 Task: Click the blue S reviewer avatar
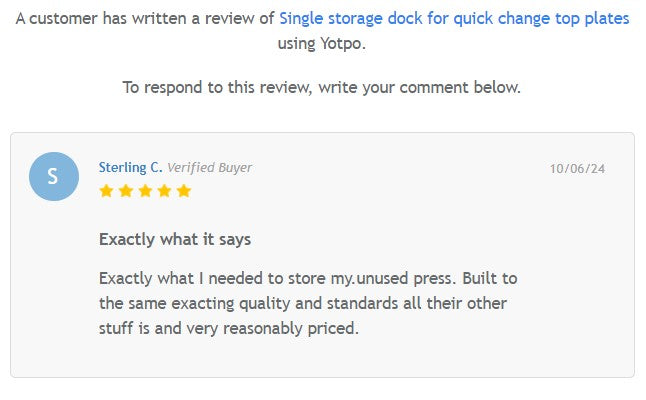pyautogui.click(x=54, y=176)
